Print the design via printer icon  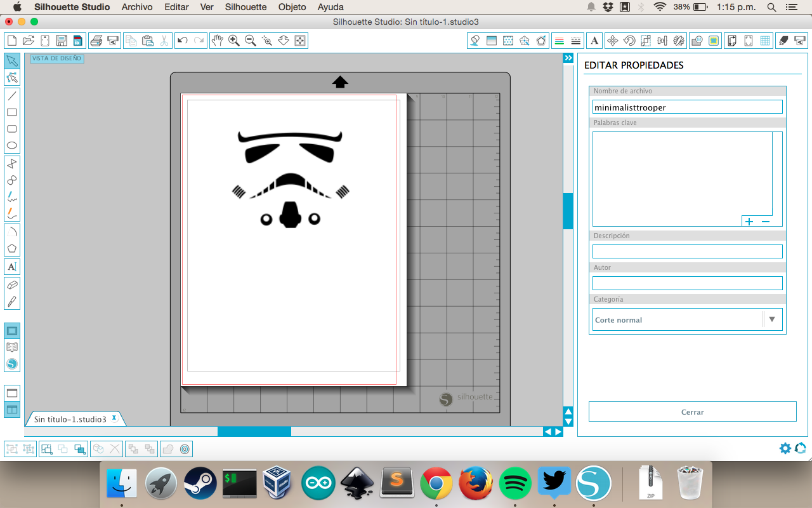(96, 41)
